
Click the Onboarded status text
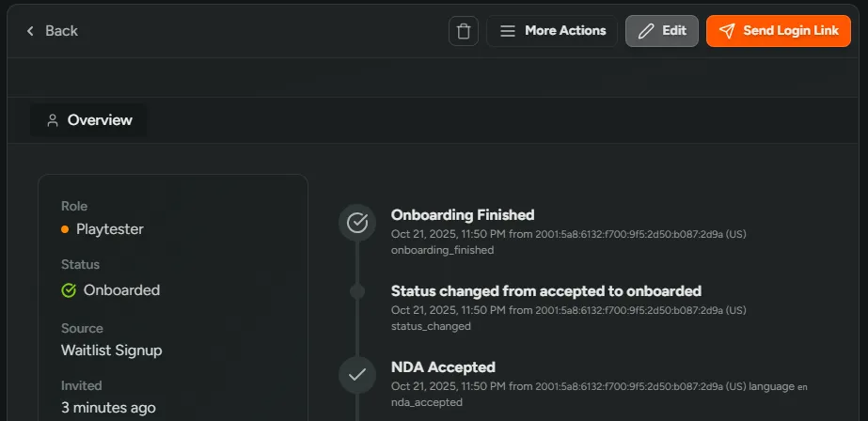(x=121, y=290)
